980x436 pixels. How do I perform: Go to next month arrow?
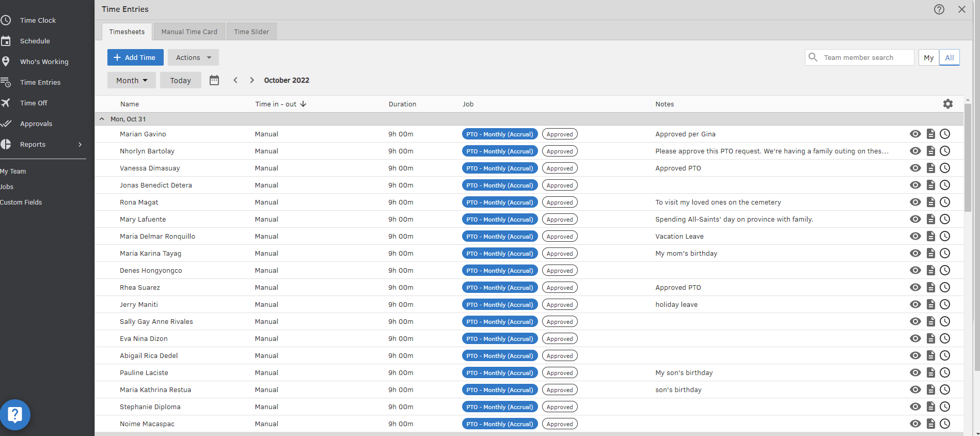[x=252, y=80]
